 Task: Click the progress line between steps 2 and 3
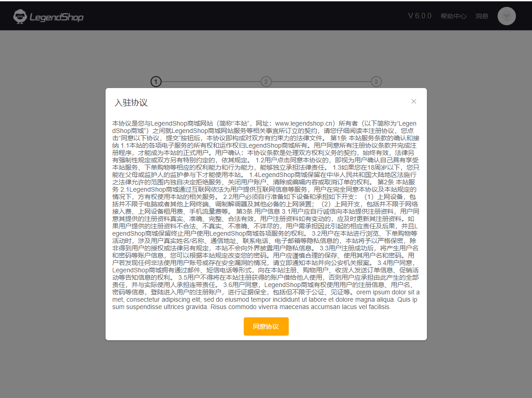[321, 82]
